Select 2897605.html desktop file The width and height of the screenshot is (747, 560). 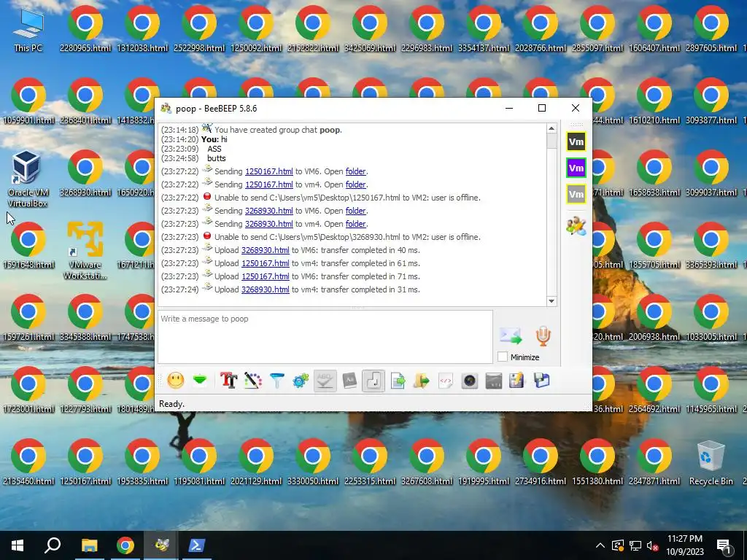pyautogui.click(x=711, y=29)
